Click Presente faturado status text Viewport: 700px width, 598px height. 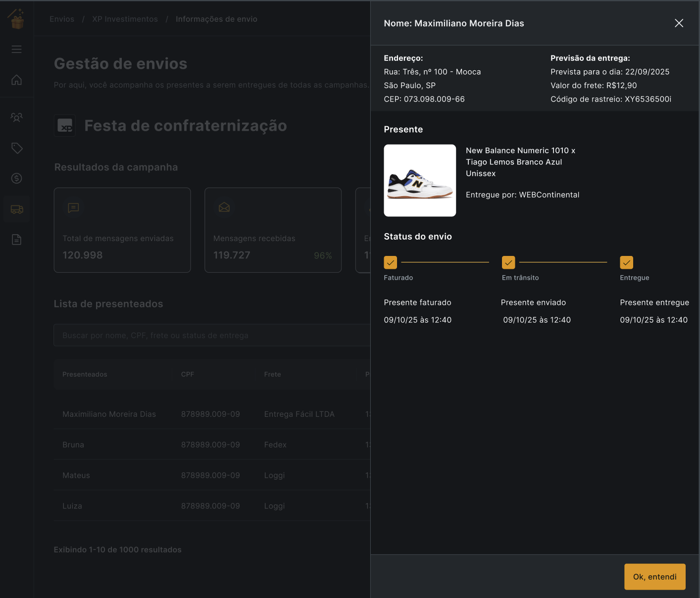pyautogui.click(x=417, y=302)
